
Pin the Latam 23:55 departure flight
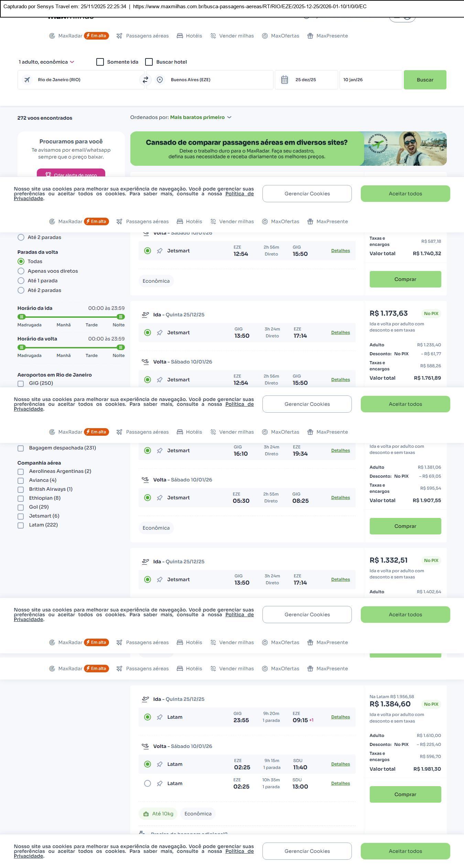(x=160, y=717)
